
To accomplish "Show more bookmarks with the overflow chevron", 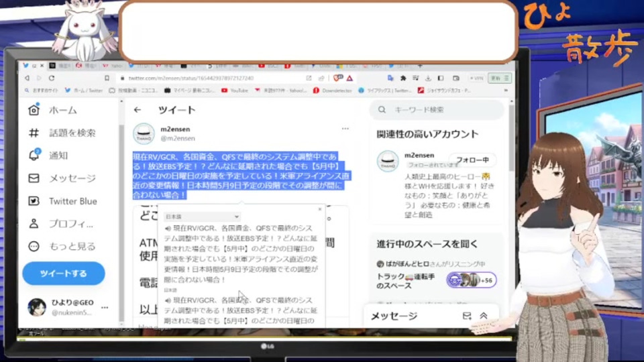I will (x=506, y=90).
